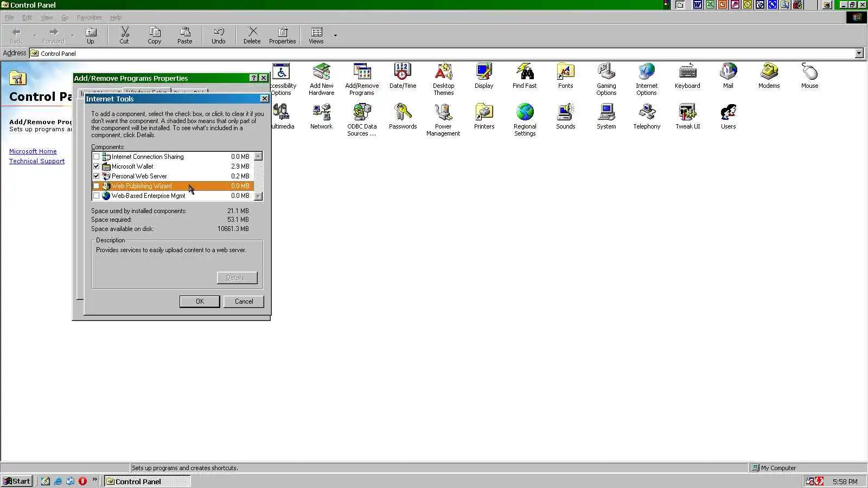Follow the Microsoft Home link
The image size is (868, 488).
tap(33, 151)
